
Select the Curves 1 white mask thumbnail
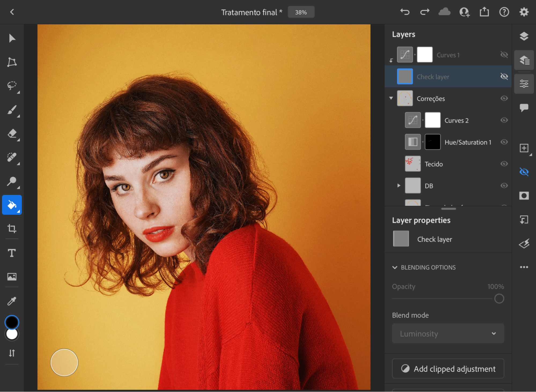424,55
